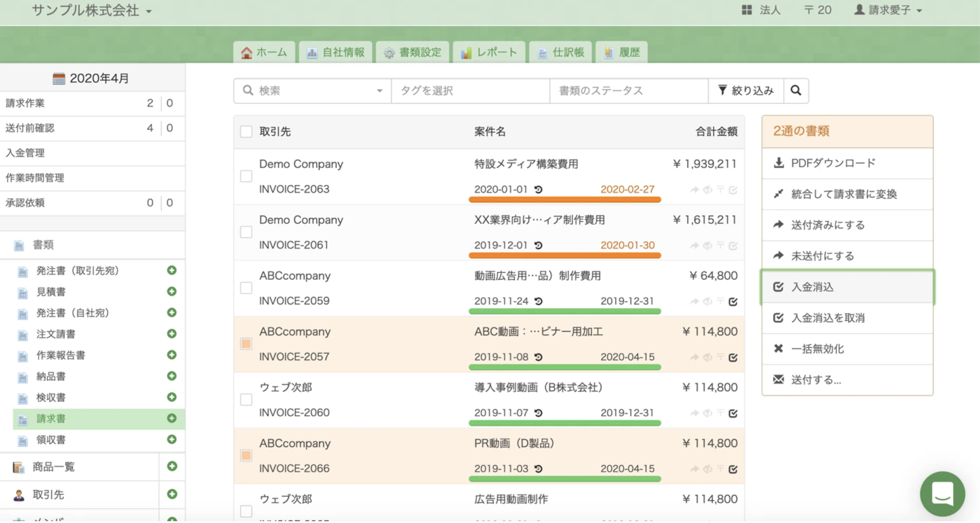Click the 書類のステータス input field
Viewport: 980px width, 523px height.
pyautogui.click(x=629, y=91)
